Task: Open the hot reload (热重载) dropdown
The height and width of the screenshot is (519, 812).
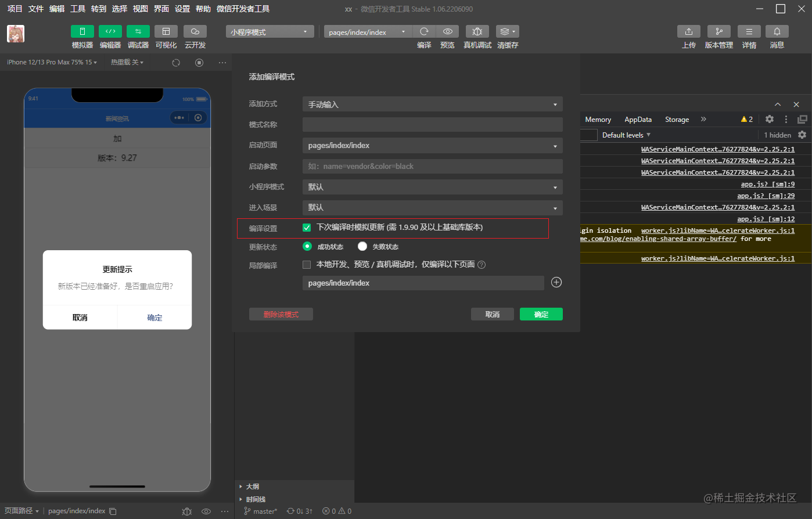Action: pos(127,62)
